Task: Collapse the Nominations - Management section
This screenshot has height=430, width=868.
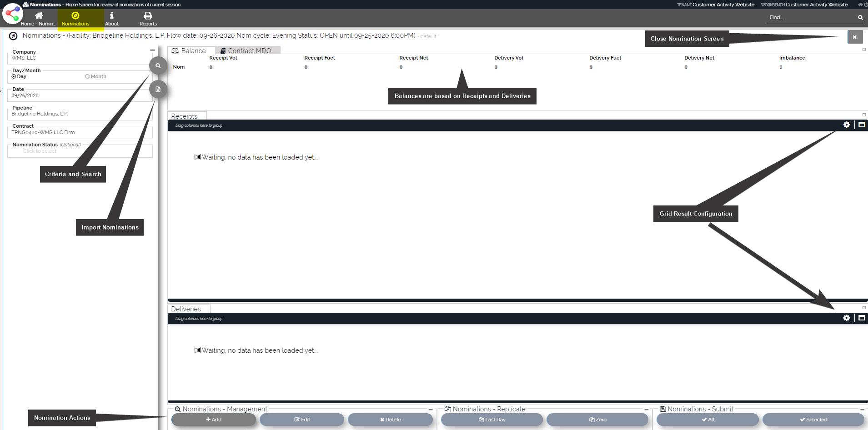Action: click(x=430, y=410)
